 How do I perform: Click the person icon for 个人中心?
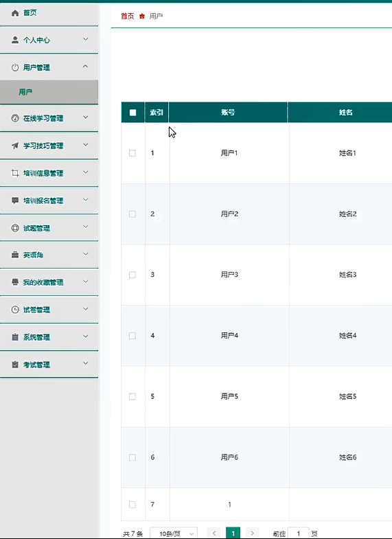(15, 40)
